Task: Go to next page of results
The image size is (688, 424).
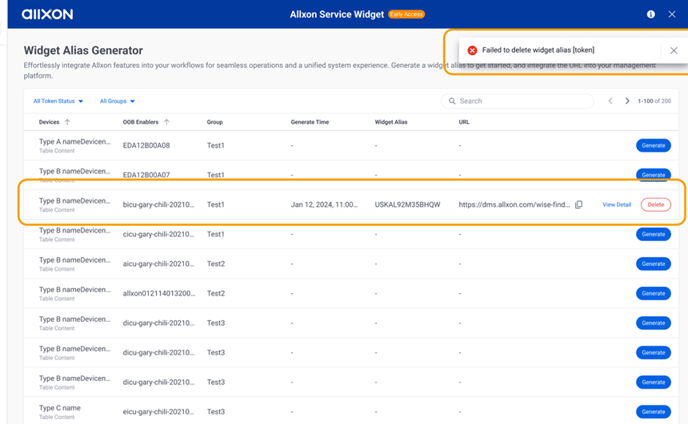Action: pyautogui.click(x=627, y=101)
